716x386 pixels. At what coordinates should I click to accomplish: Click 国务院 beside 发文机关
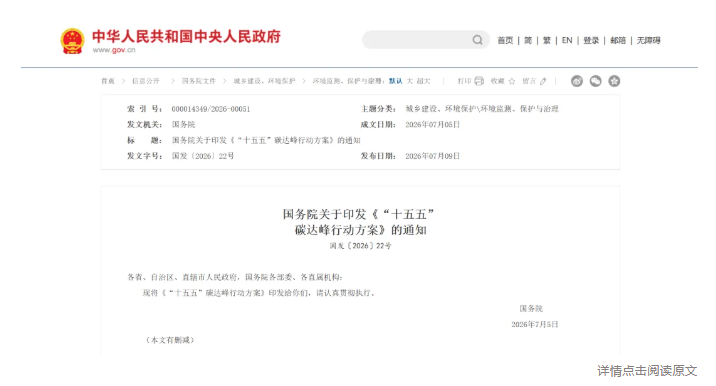point(184,124)
